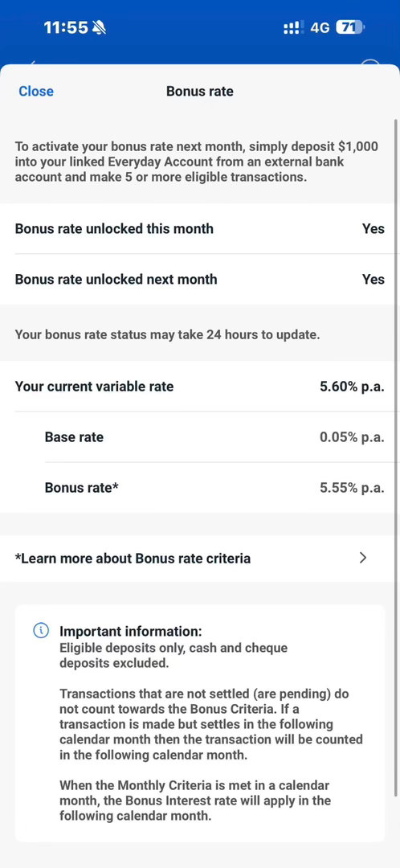This screenshot has width=400, height=868.
Task: Select the Bonus rate unlocked this month row
Action: [200, 228]
